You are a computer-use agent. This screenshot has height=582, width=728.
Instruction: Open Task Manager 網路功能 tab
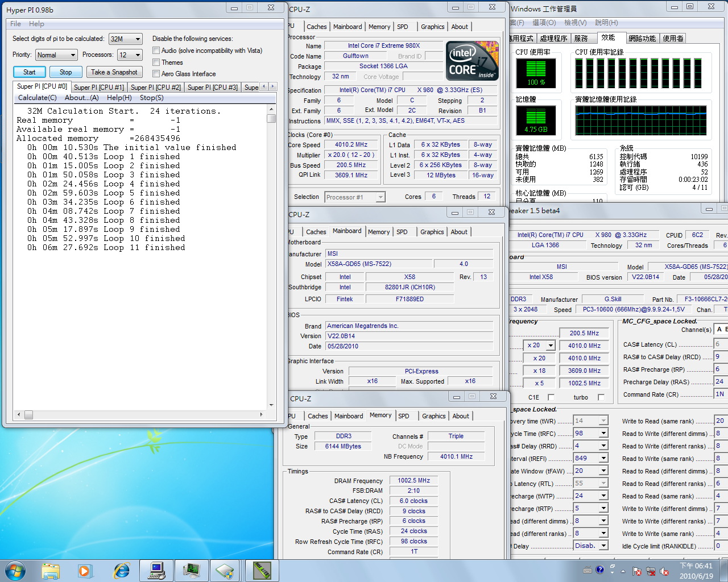pos(642,39)
